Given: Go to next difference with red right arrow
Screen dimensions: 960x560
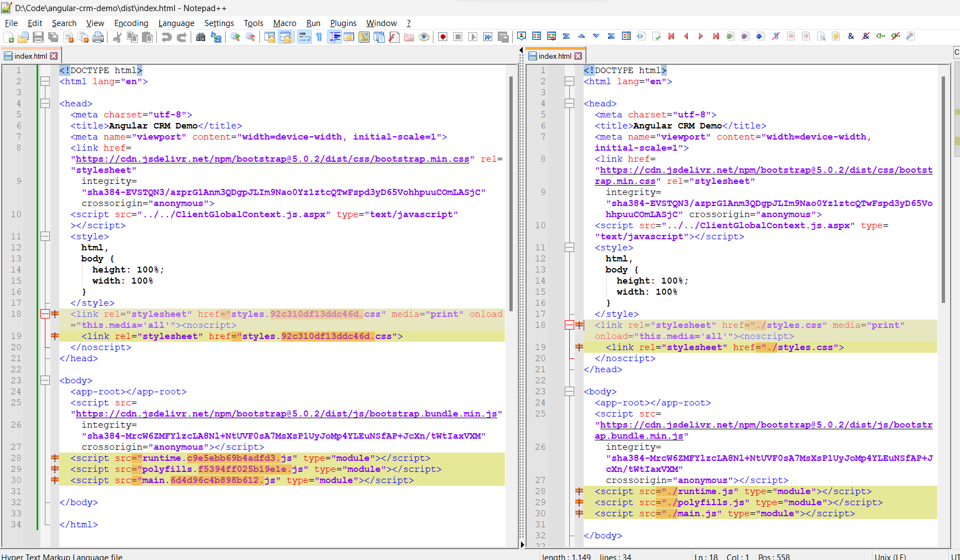Looking at the screenshot, I should 701,37.
